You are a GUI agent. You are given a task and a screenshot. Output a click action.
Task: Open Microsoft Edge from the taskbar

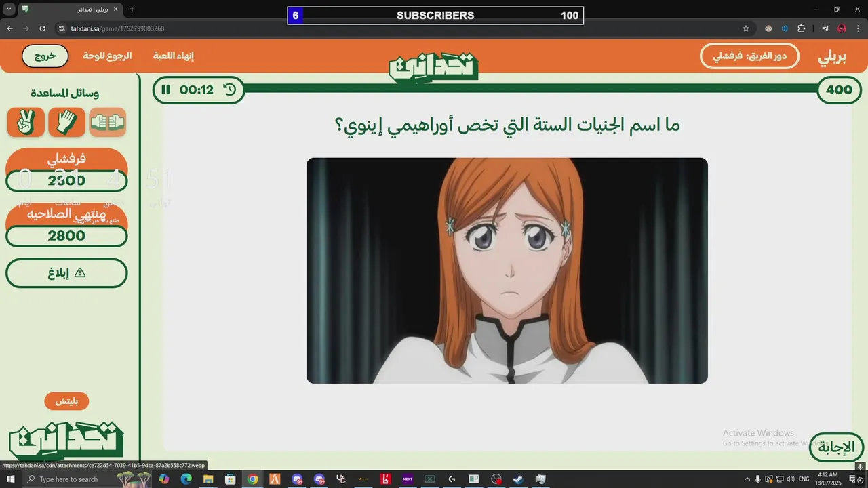click(x=186, y=479)
